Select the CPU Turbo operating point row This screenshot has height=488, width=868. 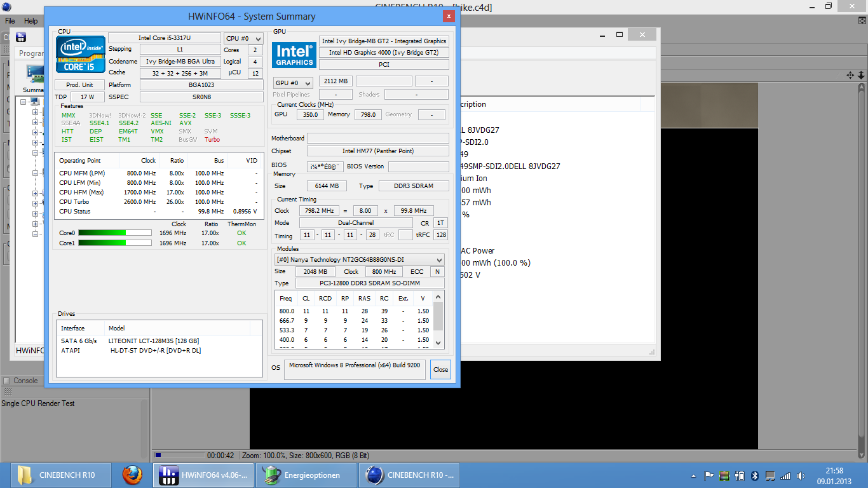point(158,202)
